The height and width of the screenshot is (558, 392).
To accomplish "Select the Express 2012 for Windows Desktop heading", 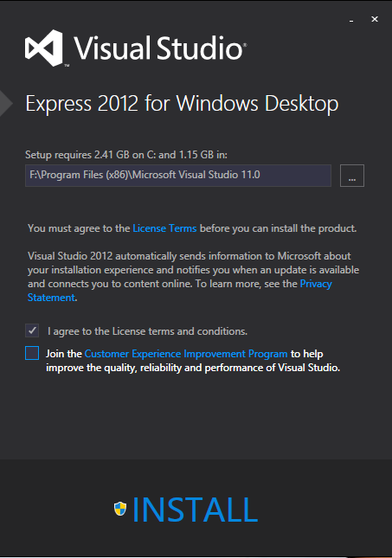I will pyautogui.click(x=182, y=104).
